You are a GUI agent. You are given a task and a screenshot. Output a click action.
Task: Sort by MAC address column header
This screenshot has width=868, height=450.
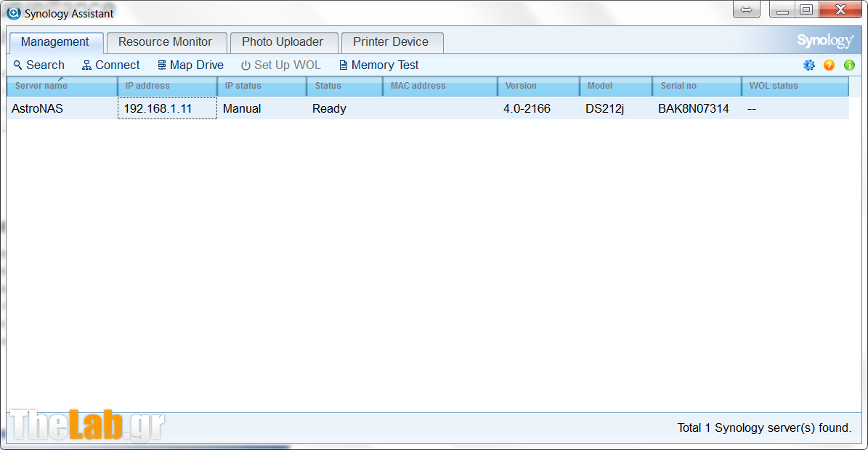coord(440,86)
